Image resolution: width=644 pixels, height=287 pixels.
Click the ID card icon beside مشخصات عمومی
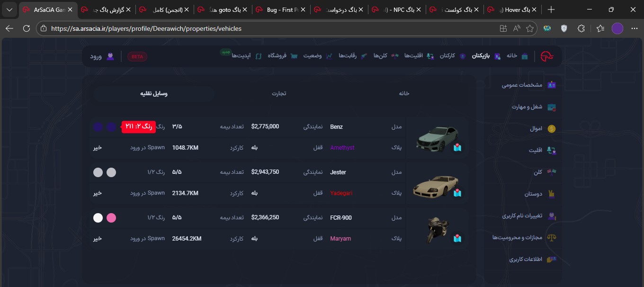[552, 85]
